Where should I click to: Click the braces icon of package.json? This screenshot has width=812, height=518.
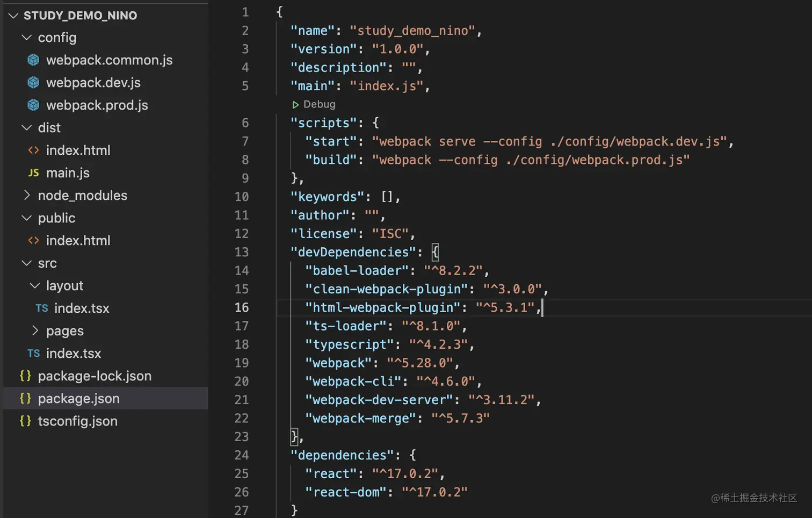[x=25, y=399]
